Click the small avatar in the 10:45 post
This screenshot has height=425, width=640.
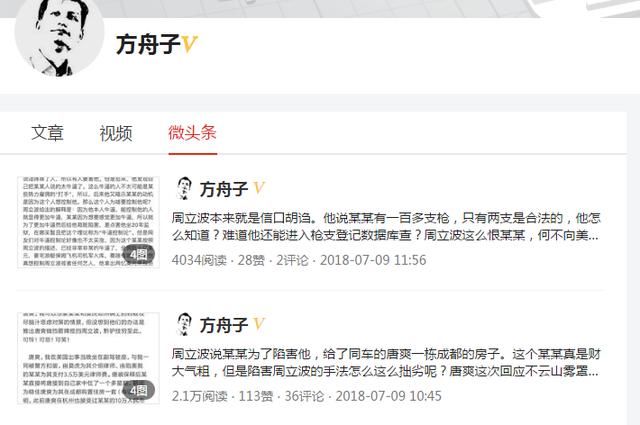184,324
